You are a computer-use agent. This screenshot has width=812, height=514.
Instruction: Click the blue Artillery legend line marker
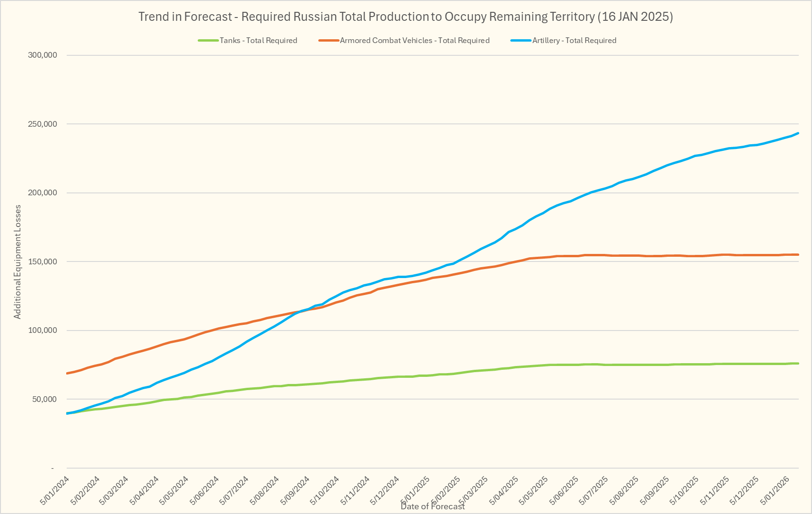(521, 41)
